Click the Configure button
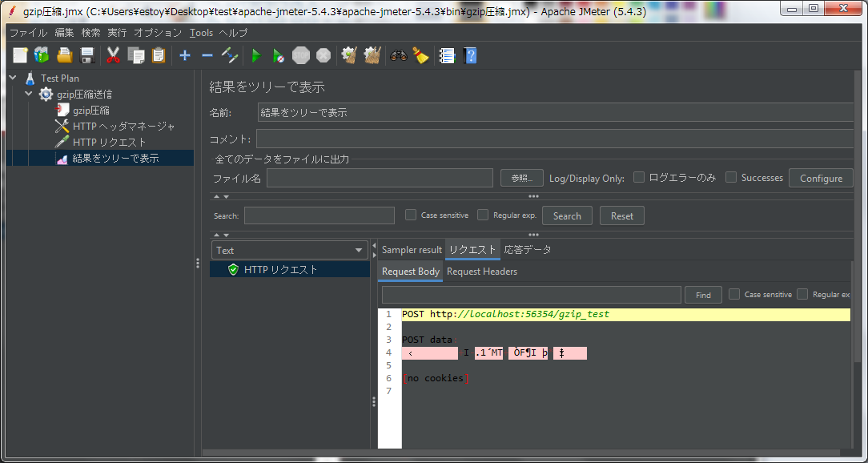The image size is (868, 463). [821, 178]
